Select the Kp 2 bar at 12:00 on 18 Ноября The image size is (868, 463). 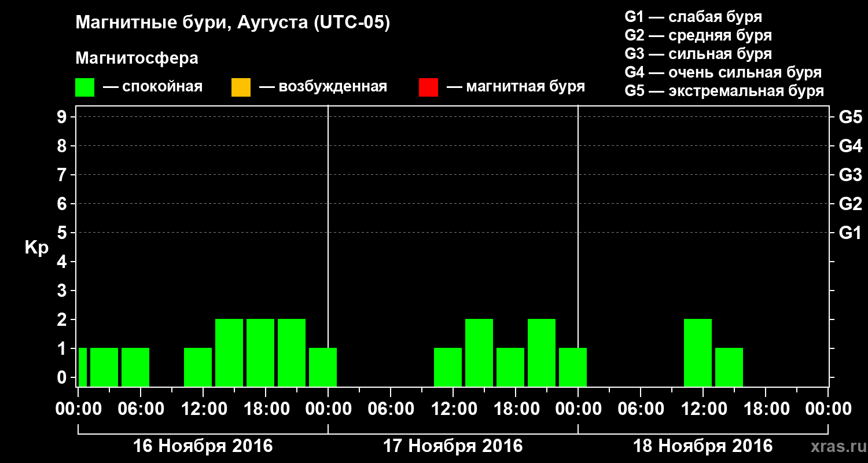click(698, 352)
